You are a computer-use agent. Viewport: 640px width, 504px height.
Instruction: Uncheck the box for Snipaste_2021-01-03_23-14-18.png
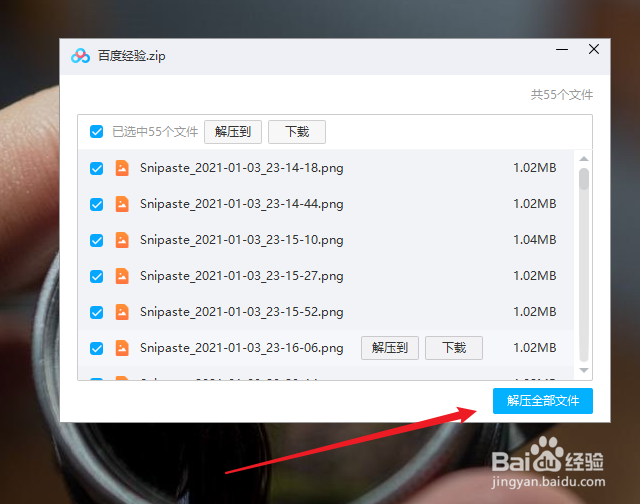[96, 168]
